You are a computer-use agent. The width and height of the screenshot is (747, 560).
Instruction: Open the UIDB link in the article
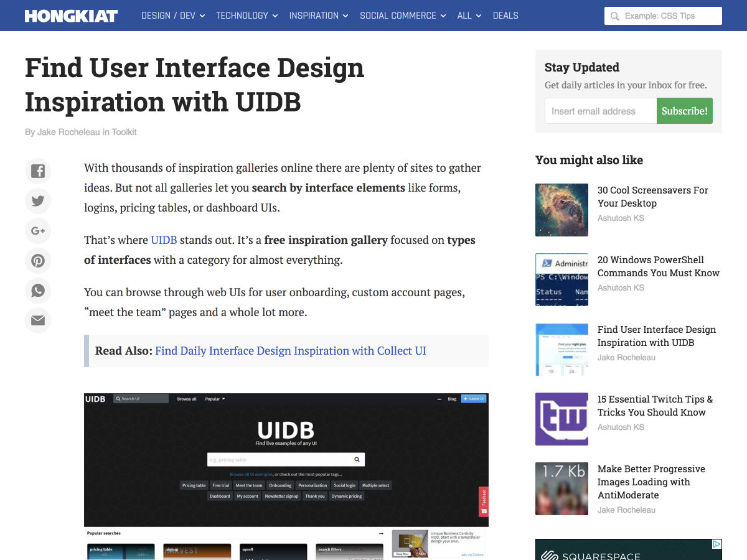164,240
